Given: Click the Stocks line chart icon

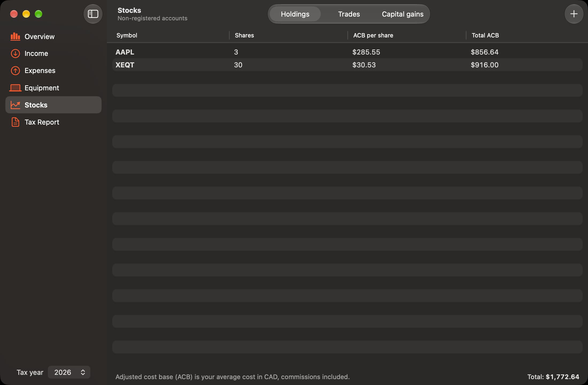Looking at the screenshot, I should click(15, 105).
